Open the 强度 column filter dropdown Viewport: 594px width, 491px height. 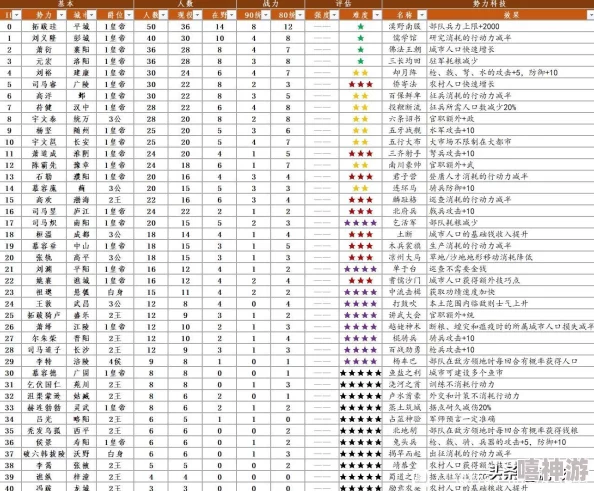[x=334, y=15]
